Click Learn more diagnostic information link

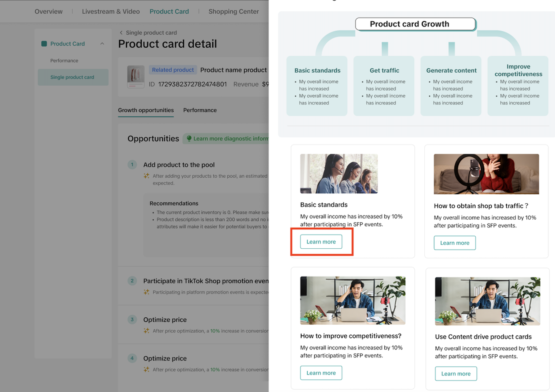[x=230, y=138]
